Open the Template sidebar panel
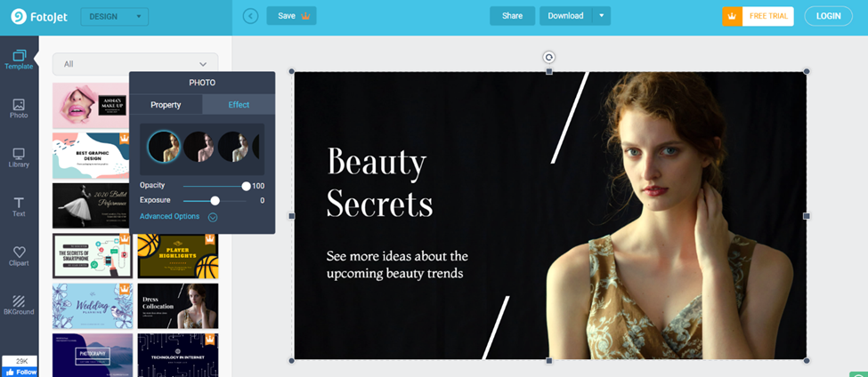The image size is (868, 377). tap(19, 60)
